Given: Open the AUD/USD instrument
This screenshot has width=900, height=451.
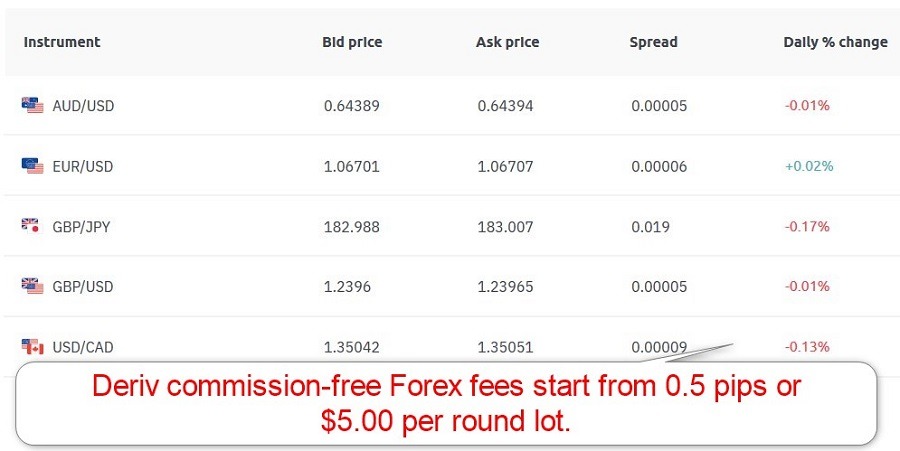Looking at the screenshot, I should (83, 106).
